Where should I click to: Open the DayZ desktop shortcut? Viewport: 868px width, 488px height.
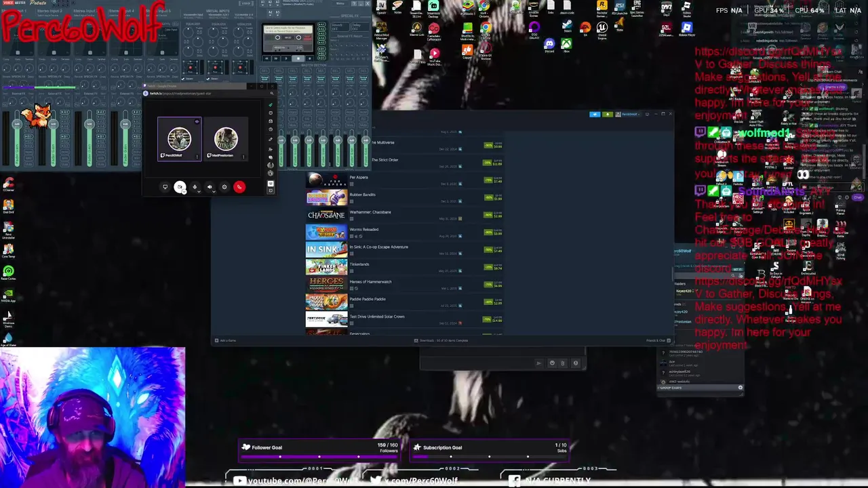[667, 8]
